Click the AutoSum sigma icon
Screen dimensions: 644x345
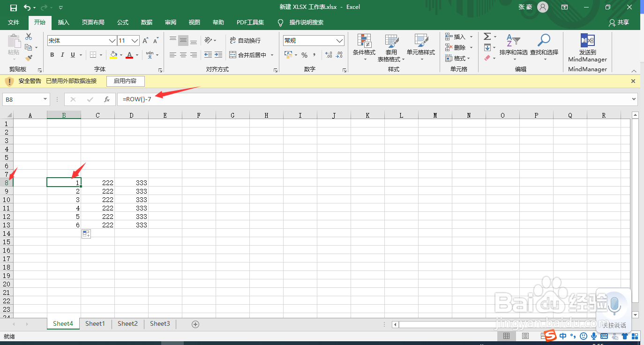[487, 37]
